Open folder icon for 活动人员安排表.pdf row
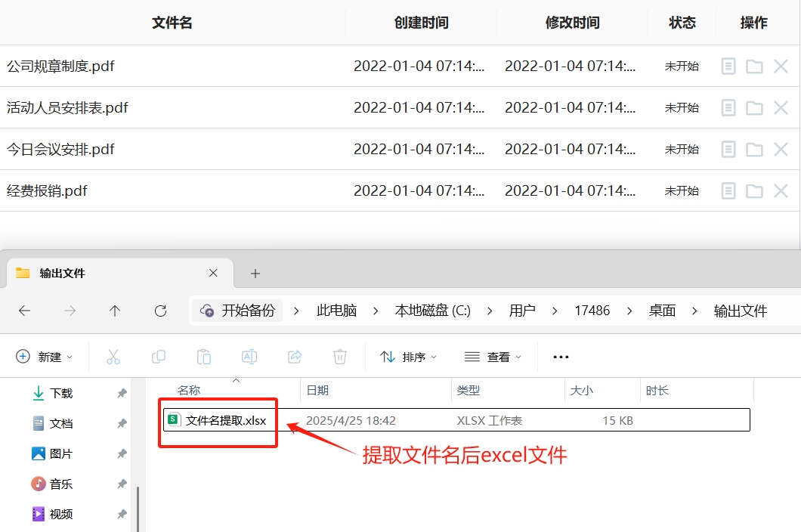801x532 pixels. [754, 108]
